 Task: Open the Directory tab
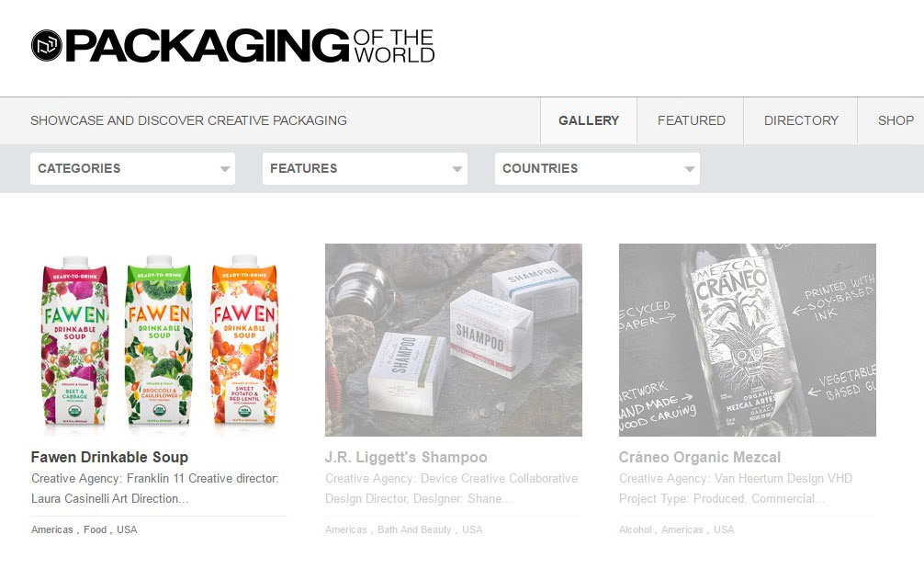[801, 120]
